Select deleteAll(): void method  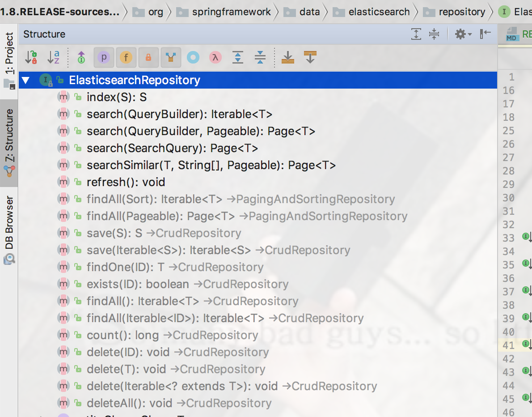[258, 403]
